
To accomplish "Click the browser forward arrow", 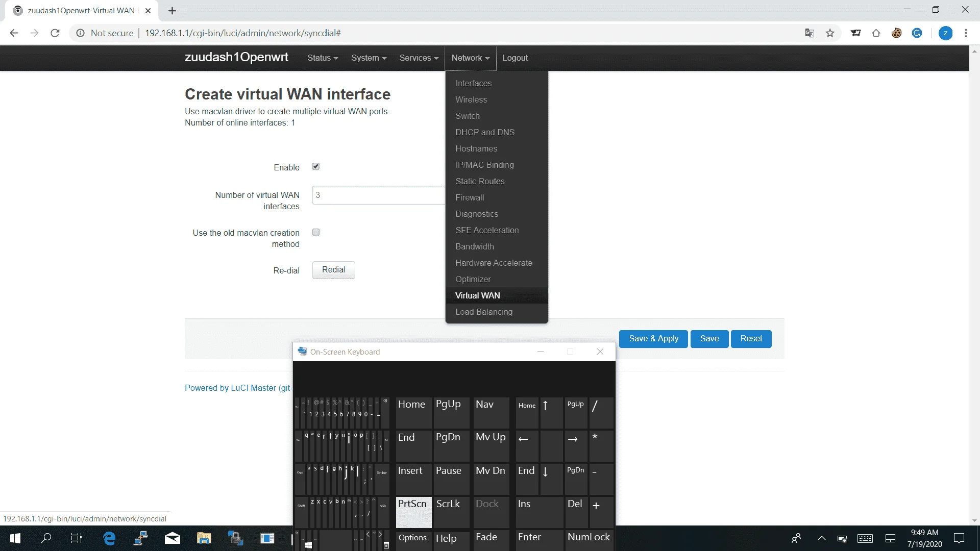I will pyautogui.click(x=34, y=33).
